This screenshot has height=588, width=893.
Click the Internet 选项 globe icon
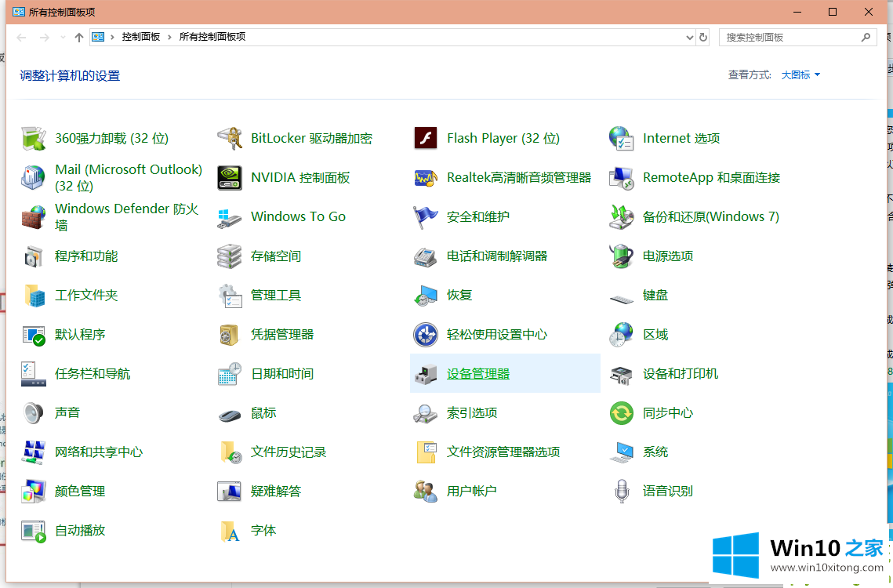pyautogui.click(x=622, y=139)
